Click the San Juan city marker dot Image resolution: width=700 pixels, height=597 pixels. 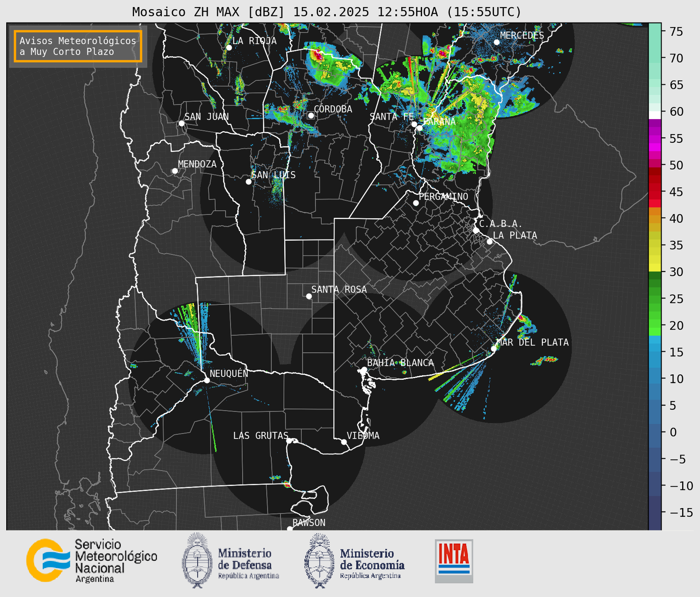[x=181, y=123]
